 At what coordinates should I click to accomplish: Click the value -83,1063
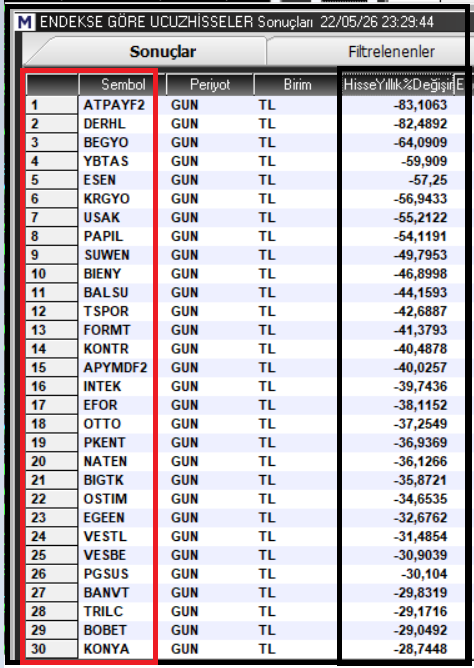[420, 105]
